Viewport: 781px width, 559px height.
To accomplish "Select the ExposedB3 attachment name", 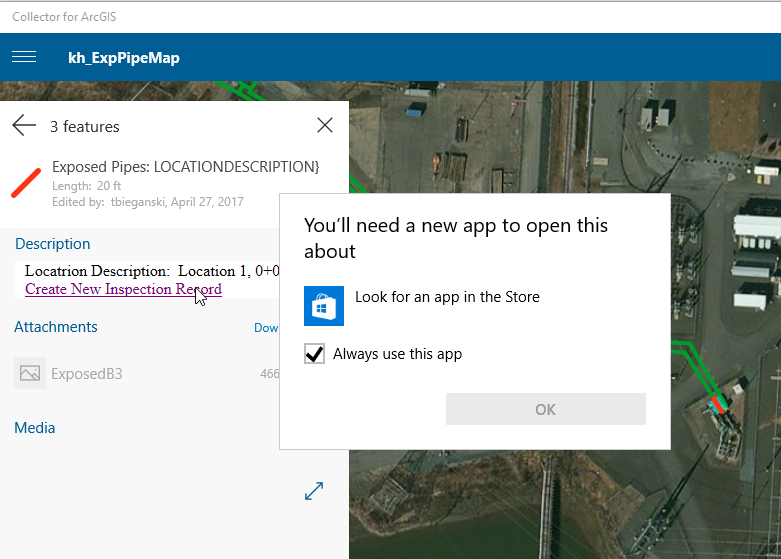I will tap(87, 374).
